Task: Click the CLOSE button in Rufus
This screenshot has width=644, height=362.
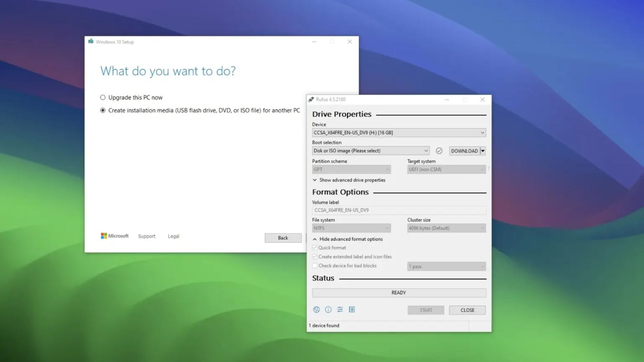Action: point(467,310)
